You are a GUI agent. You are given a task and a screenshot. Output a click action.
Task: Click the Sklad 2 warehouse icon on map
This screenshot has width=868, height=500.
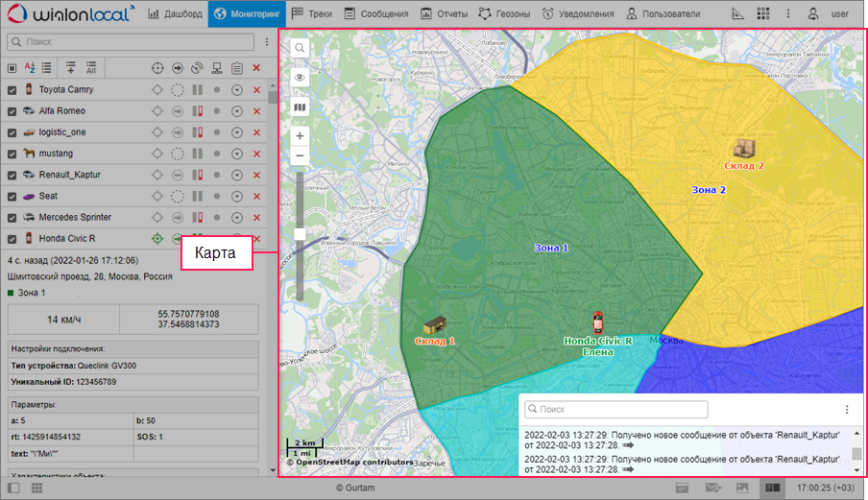[744, 148]
